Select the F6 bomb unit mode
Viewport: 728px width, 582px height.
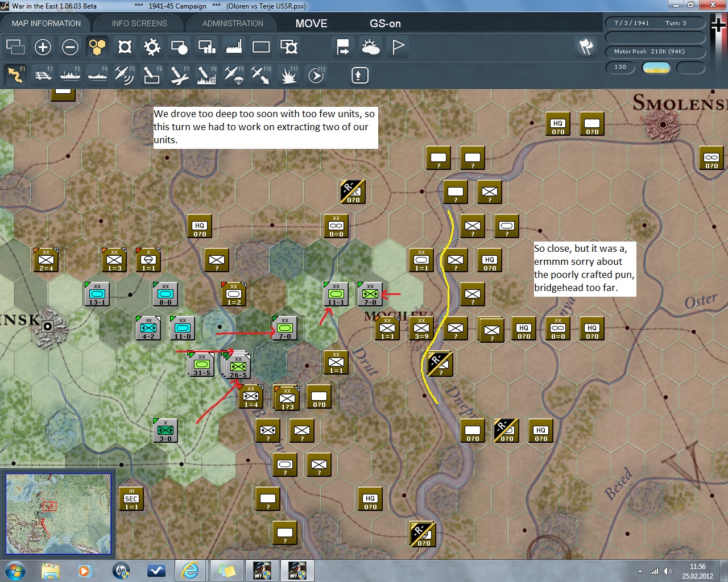(152, 75)
